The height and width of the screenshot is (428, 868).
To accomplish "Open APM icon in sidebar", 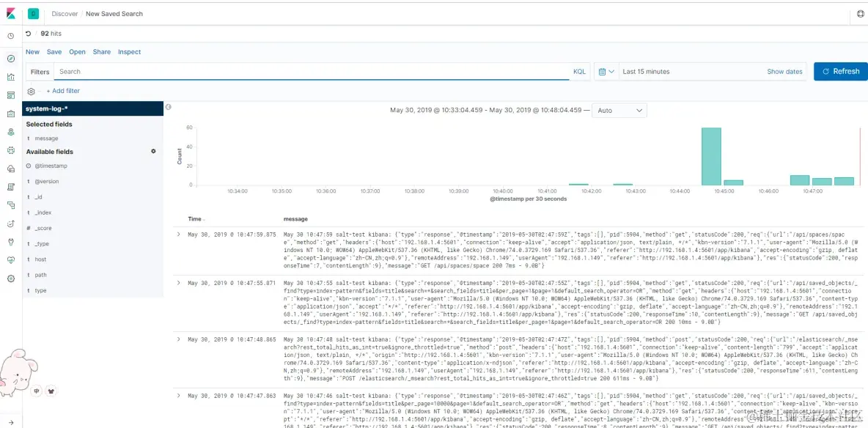I will (10, 205).
